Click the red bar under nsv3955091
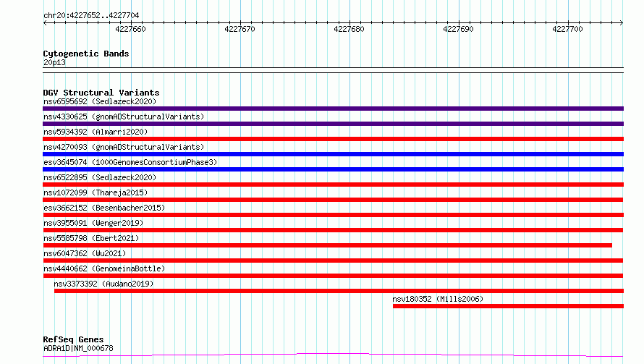The height and width of the screenshot is (364, 644). tap(333, 230)
